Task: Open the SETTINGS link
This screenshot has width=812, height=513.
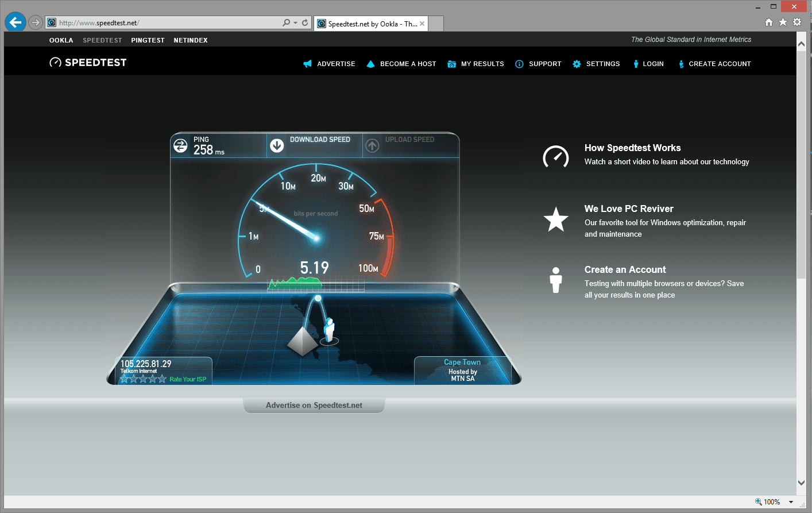Action: pyautogui.click(x=603, y=64)
